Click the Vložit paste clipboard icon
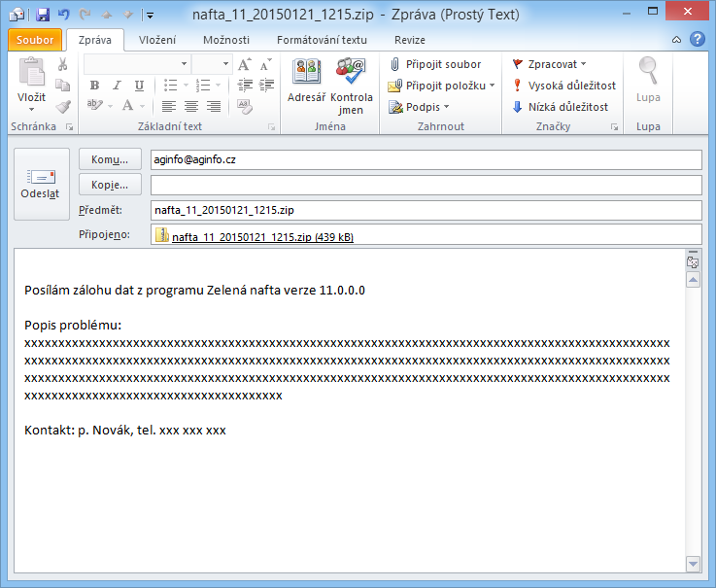 point(31,73)
